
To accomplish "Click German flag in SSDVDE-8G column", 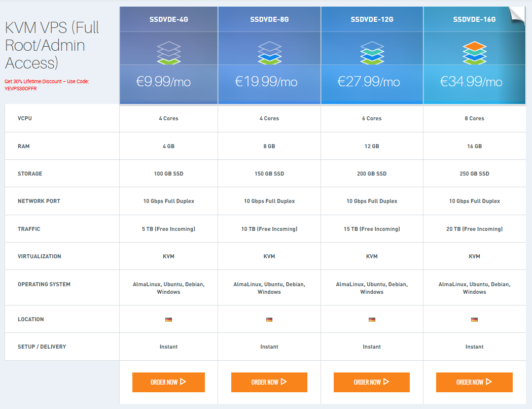I will 269,320.
